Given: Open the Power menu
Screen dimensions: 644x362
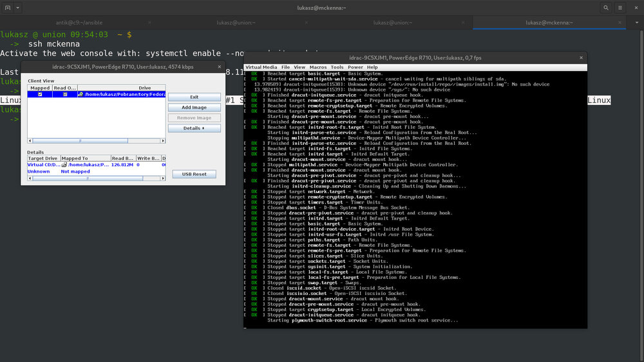Looking at the screenshot, I should 355,67.
